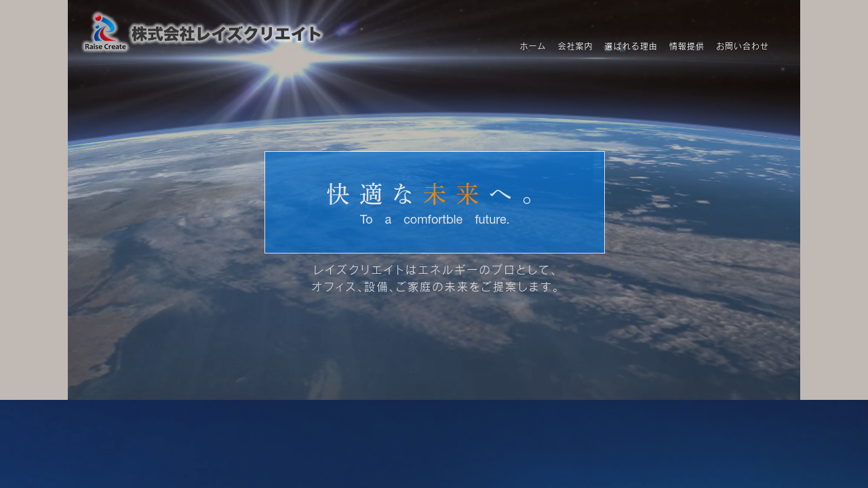Click the オフィス、設備、ご家庭の未来をご提案します text line
The height and width of the screenshot is (488, 868).
[434, 287]
